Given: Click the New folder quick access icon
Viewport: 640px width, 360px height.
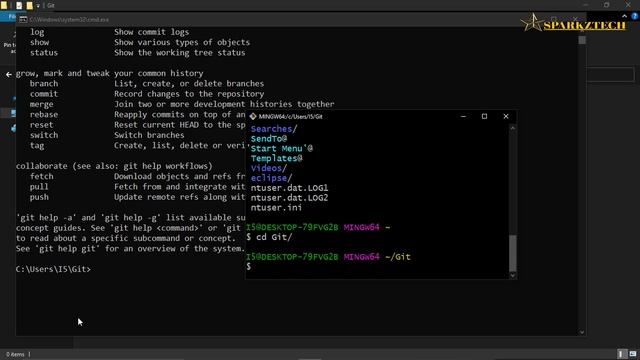Looking at the screenshot, I should pos(29,5).
